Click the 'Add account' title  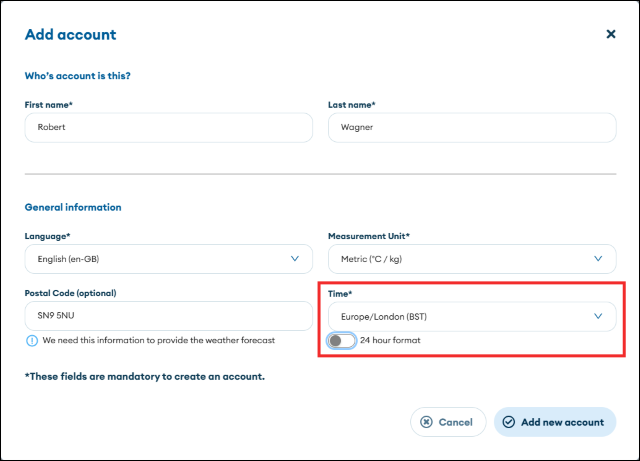tap(71, 35)
